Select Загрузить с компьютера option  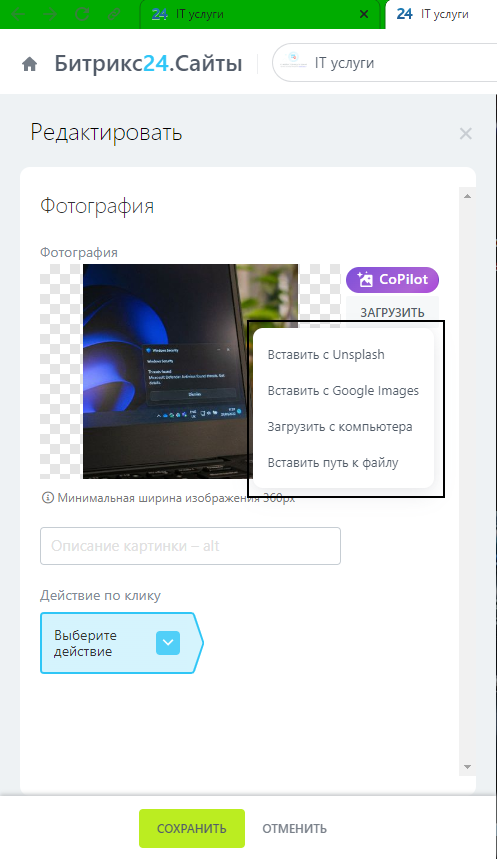340,427
